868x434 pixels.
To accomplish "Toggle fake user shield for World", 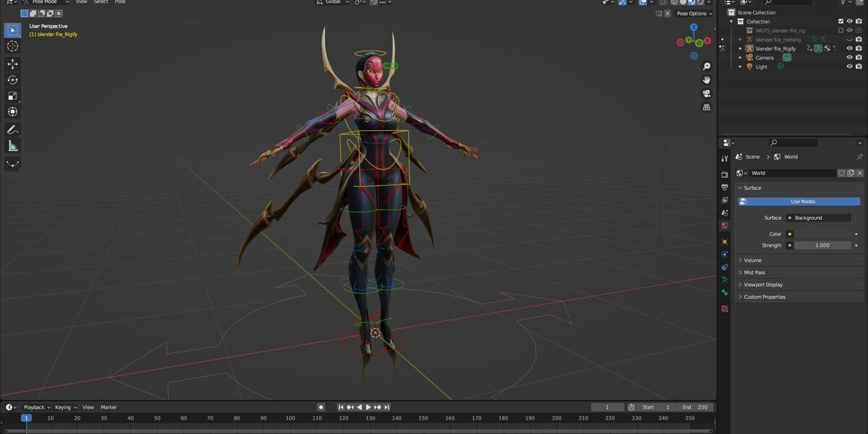I will pos(841,173).
